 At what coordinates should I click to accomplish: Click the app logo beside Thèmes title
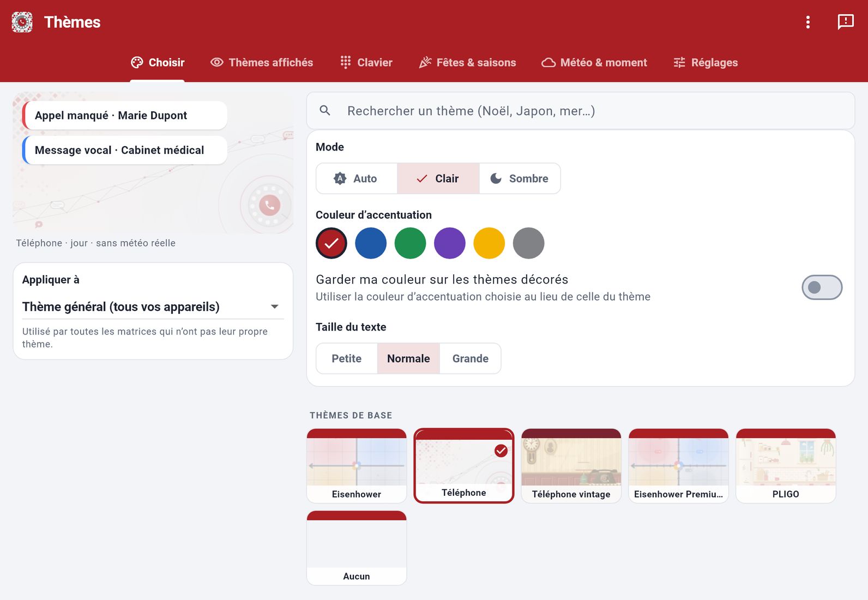(x=22, y=22)
